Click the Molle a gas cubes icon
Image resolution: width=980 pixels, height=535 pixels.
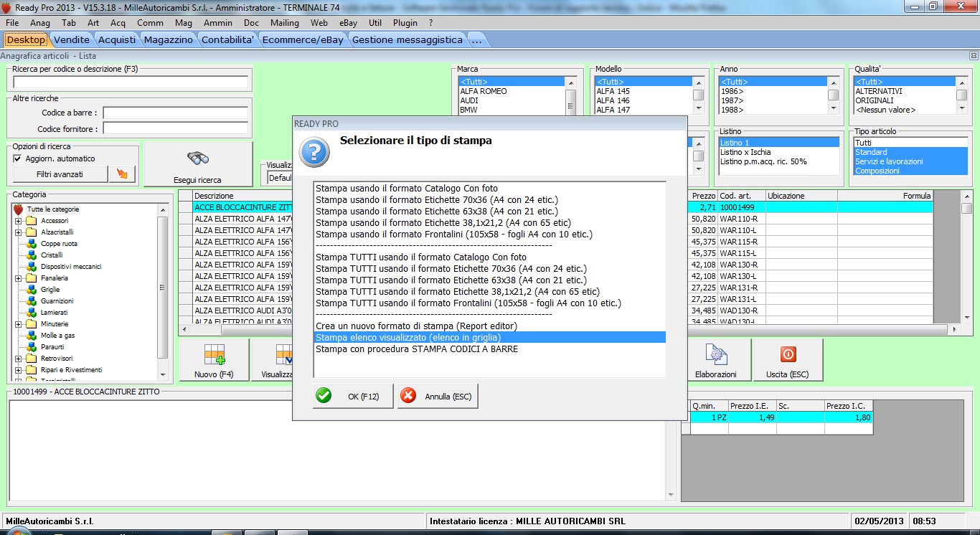[x=31, y=336]
